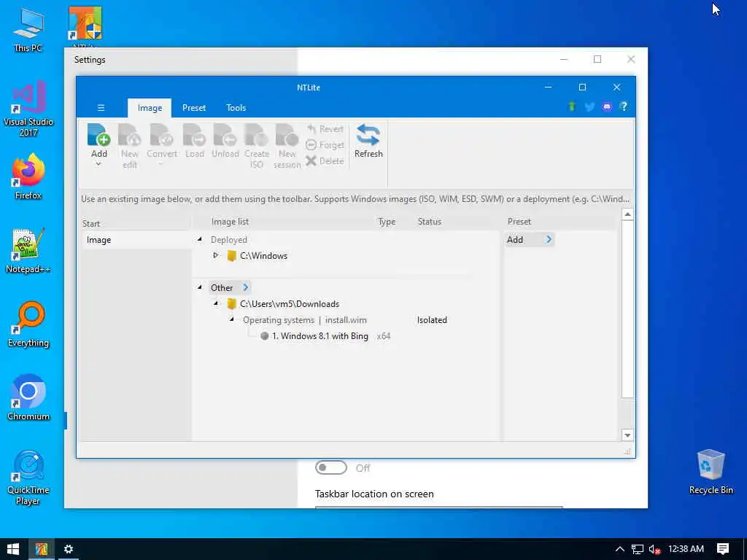Open the Windows Start menu
747x560 pixels.
tap(13, 549)
